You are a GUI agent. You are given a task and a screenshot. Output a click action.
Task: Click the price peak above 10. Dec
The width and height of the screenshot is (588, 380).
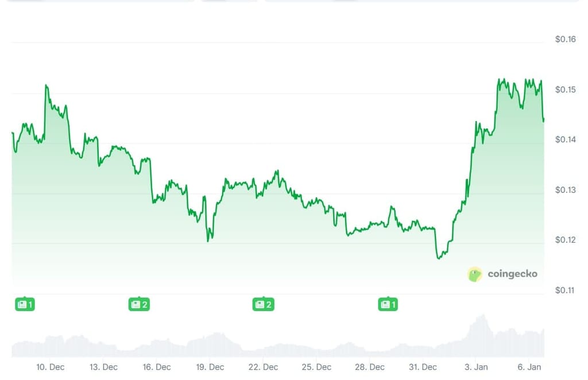(46, 86)
